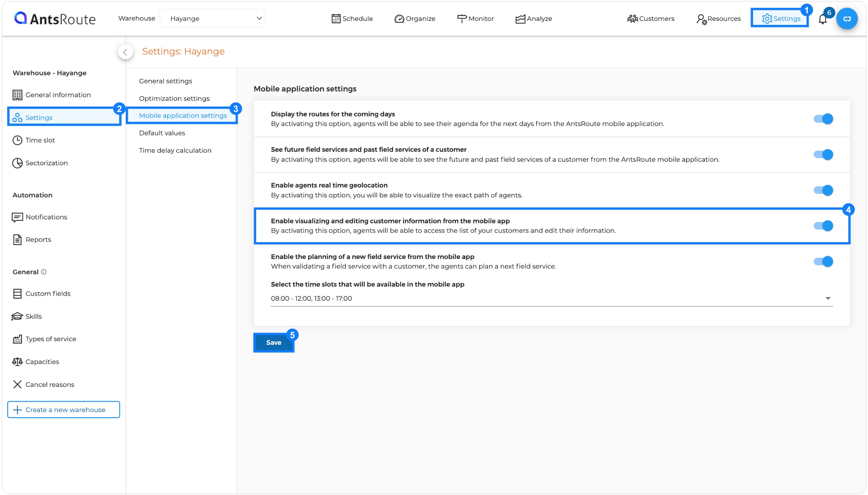Toggle planning of new field service
The image size is (868, 495).
pos(823,262)
